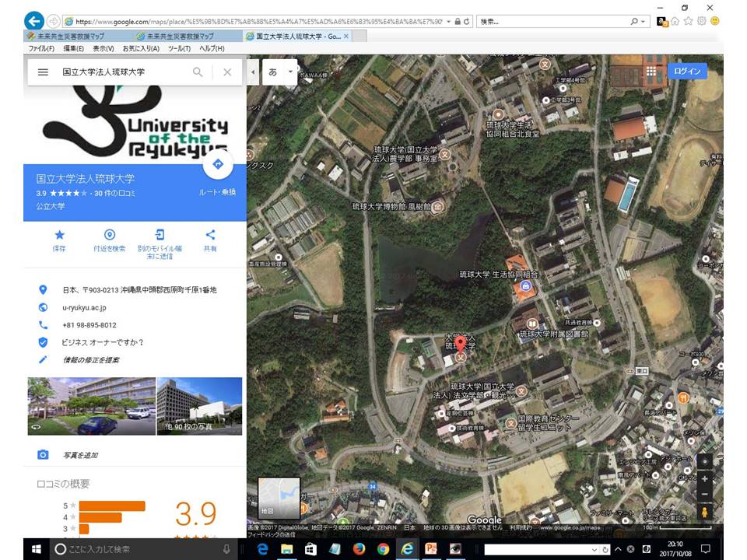747x560 pixels.
Task: Open the 表示(V) menu
Action: pyautogui.click(x=103, y=48)
